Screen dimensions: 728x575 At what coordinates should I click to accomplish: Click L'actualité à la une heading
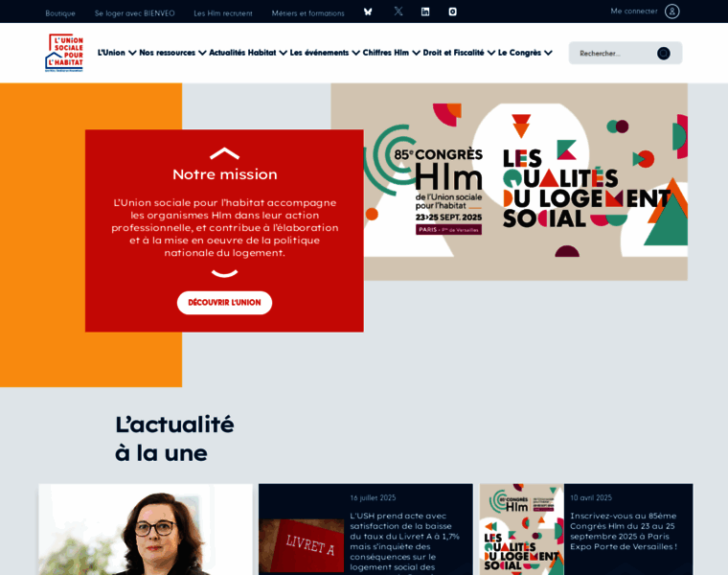pyautogui.click(x=174, y=439)
